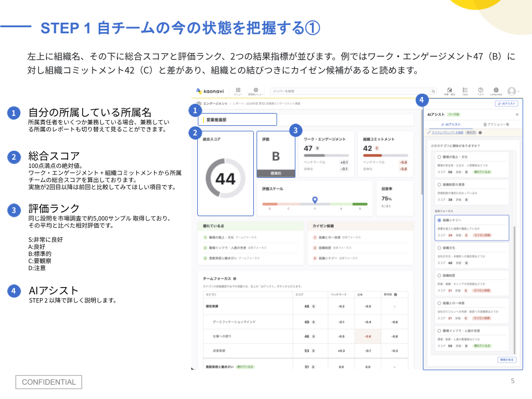The height and width of the screenshot is (399, 532).
Task: Open the LANGUAGE globe icon
Action: point(496,90)
